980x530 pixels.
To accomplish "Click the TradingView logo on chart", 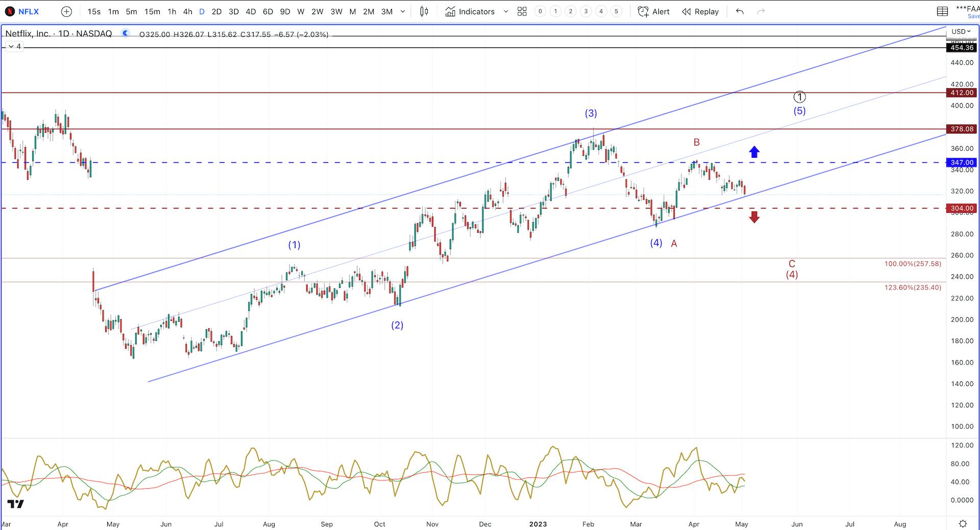I will [16, 504].
